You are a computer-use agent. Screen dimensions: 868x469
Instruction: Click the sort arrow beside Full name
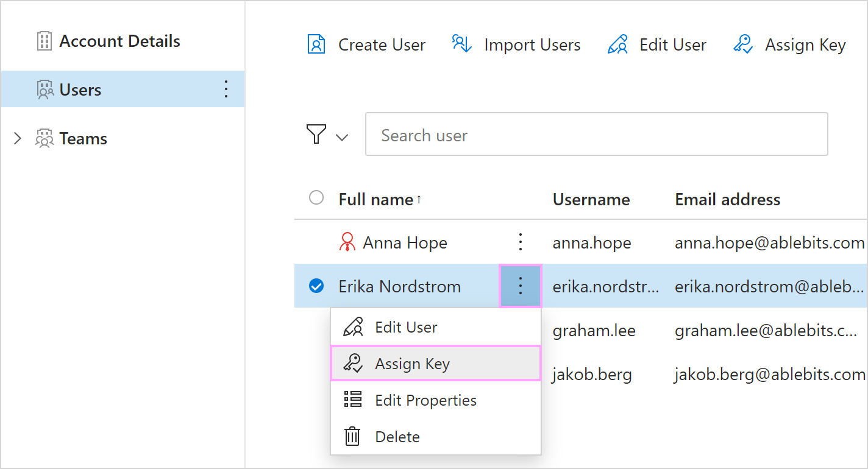(x=419, y=199)
